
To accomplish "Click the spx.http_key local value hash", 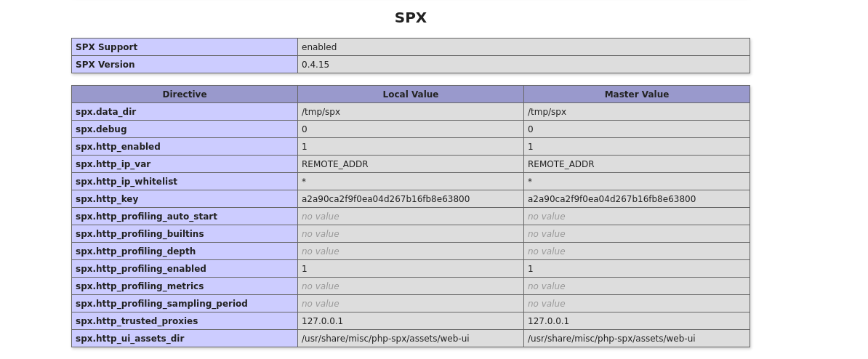I will click(x=386, y=199).
